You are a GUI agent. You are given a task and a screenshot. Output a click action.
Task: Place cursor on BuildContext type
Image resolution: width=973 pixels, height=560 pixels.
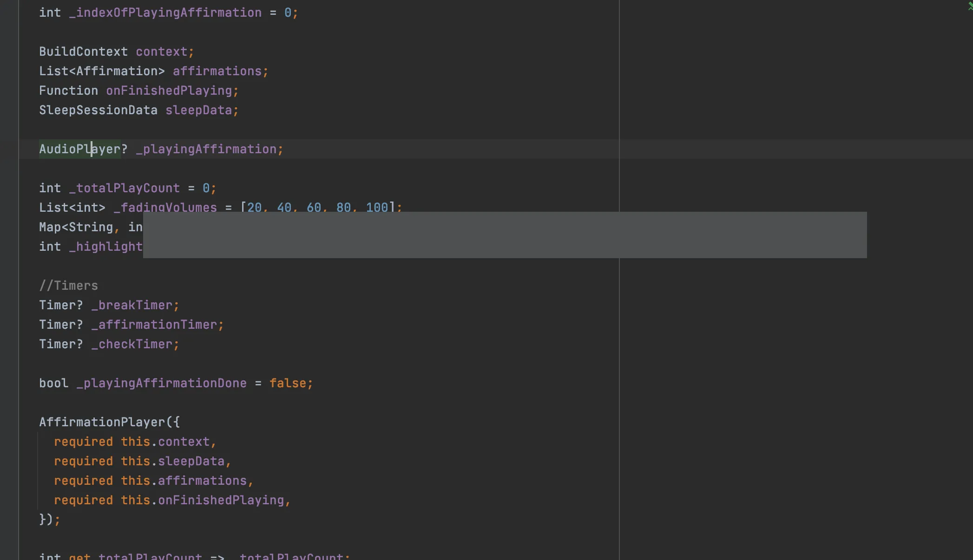[83, 52]
